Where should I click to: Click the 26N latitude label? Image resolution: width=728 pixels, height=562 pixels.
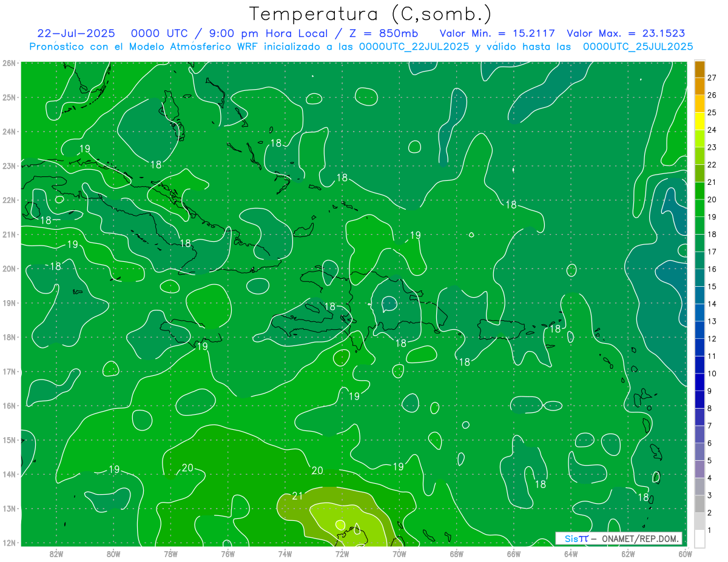(8, 63)
